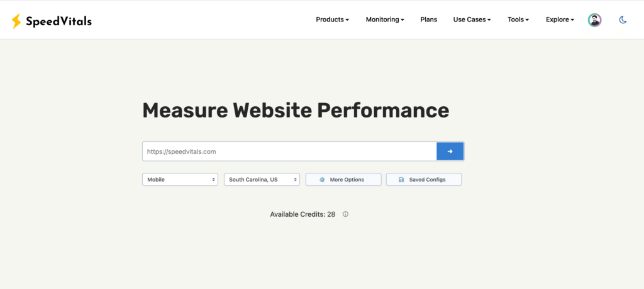The width and height of the screenshot is (644, 289).
Task: Go to the Plans page
Action: pos(429,19)
